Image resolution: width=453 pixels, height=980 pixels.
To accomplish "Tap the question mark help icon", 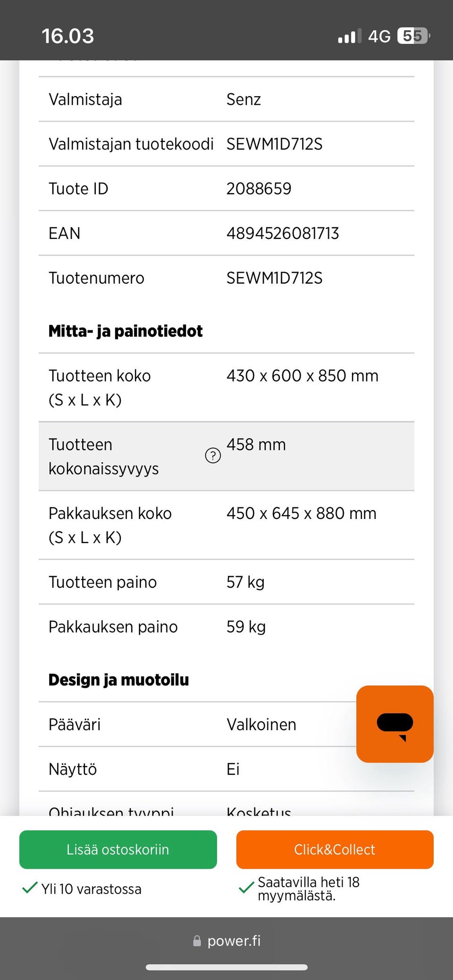I will (213, 455).
